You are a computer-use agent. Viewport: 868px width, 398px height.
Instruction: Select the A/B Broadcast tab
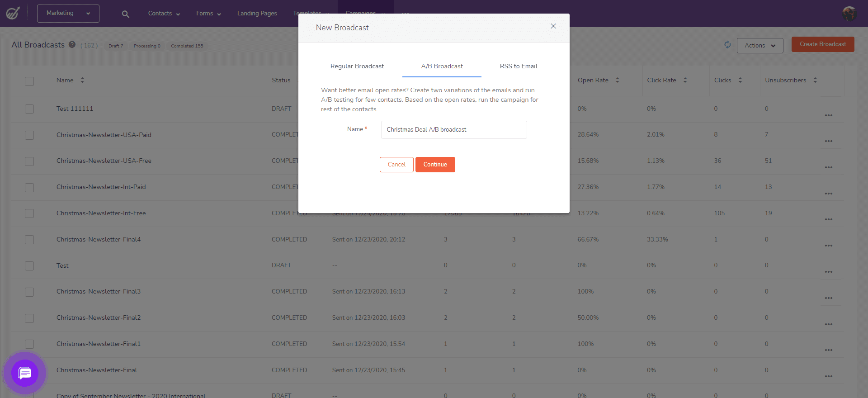click(442, 66)
